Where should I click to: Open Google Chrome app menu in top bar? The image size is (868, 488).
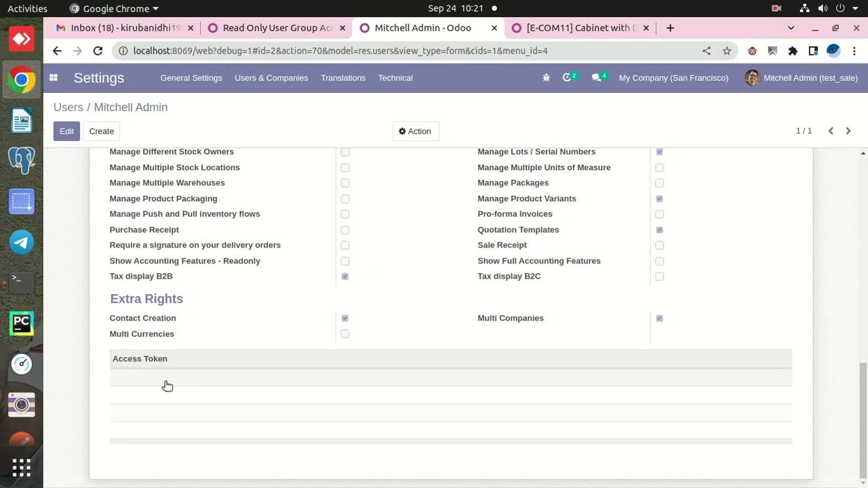(x=114, y=8)
